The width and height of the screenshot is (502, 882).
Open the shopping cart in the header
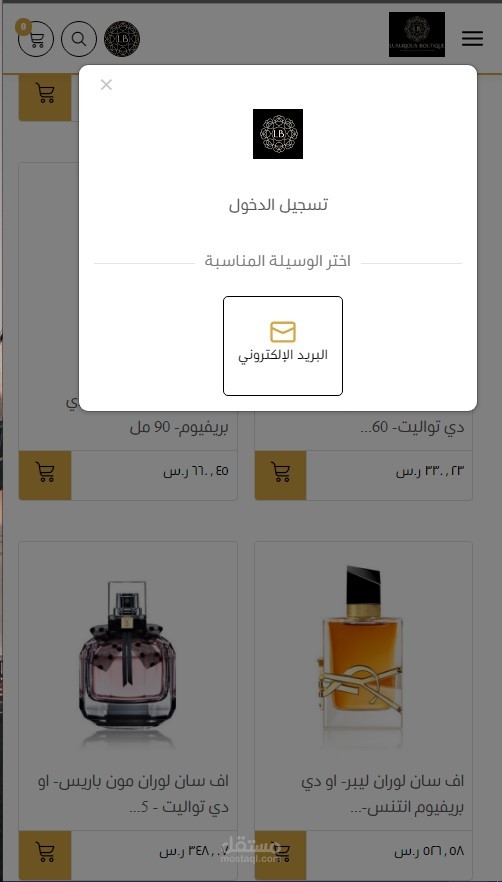[35, 39]
